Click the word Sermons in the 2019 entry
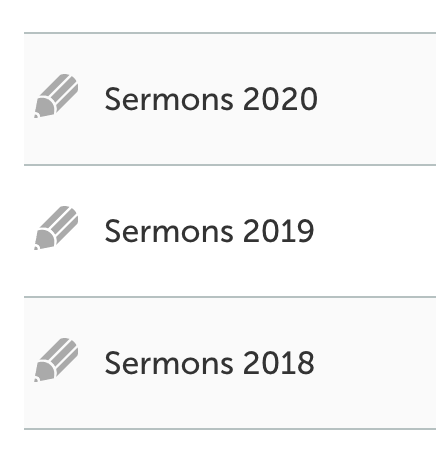 (x=169, y=231)
